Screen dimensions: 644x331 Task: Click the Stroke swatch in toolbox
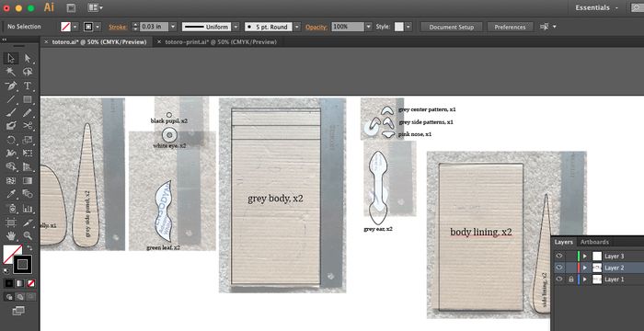click(23, 264)
